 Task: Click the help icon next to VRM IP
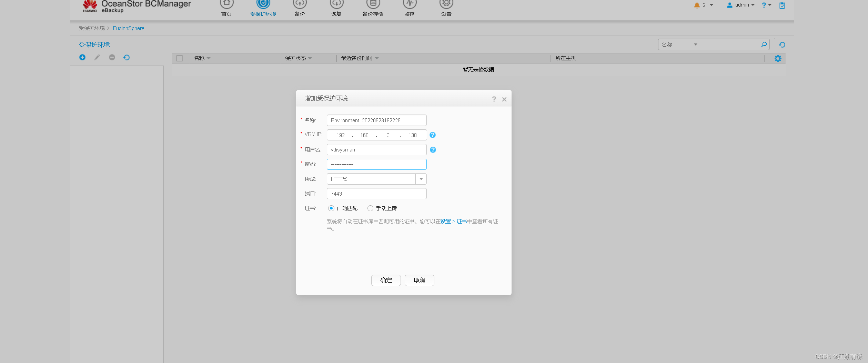point(433,135)
